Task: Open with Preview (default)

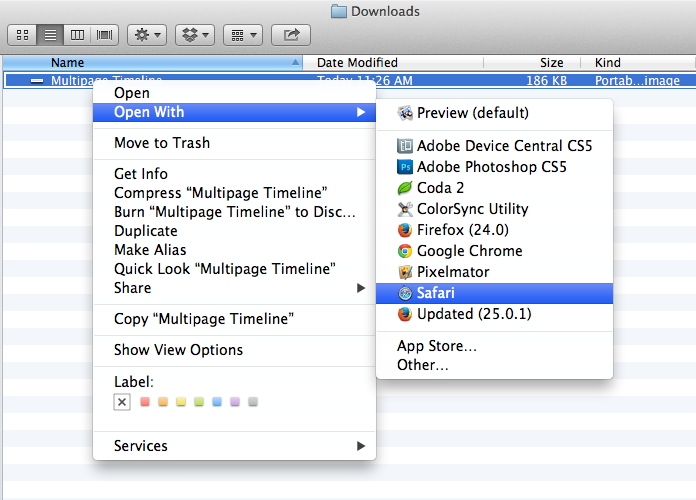Action: pos(494,113)
